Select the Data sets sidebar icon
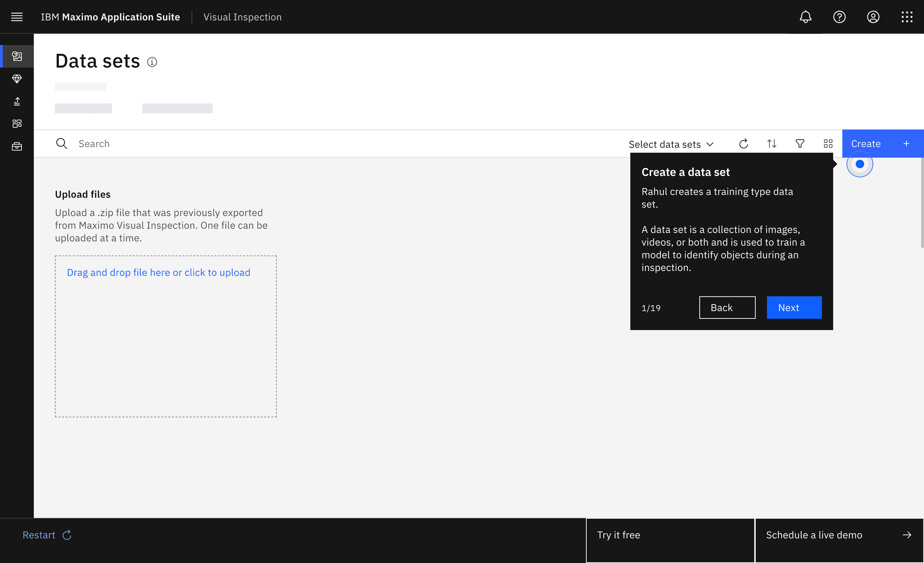 [x=17, y=56]
